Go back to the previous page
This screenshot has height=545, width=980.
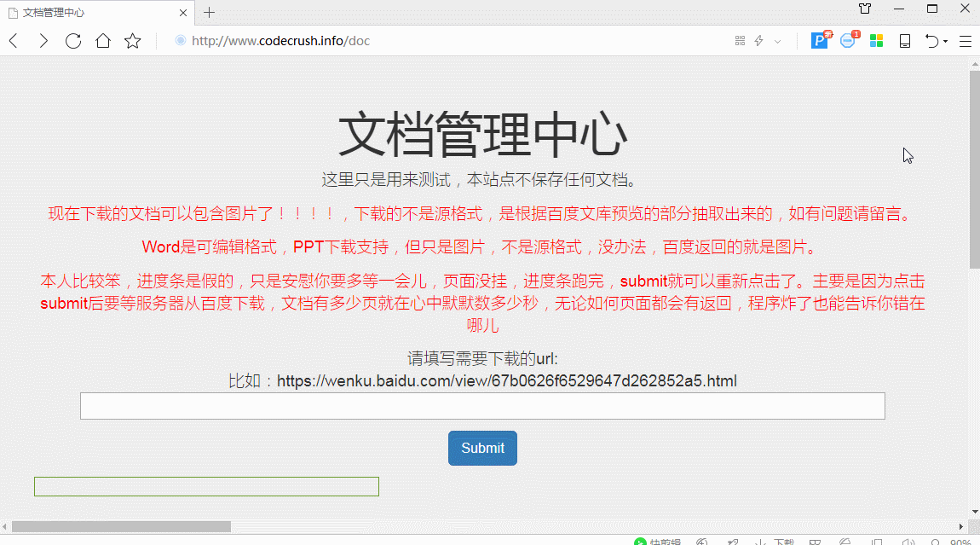point(13,41)
